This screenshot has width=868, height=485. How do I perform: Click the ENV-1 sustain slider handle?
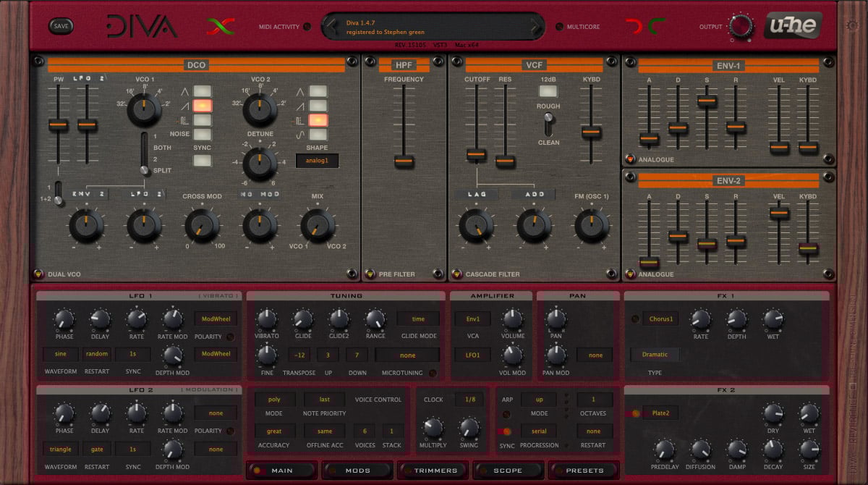(x=707, y=102)
